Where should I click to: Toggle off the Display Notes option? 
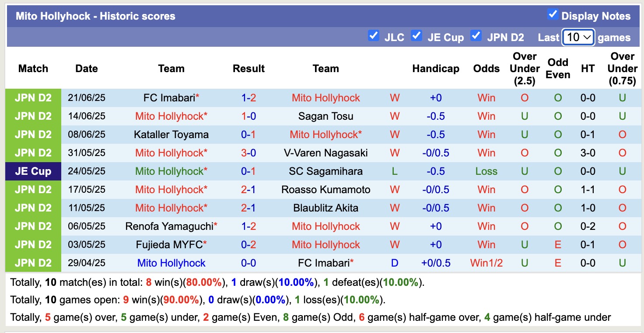click(x=552, y=15)
